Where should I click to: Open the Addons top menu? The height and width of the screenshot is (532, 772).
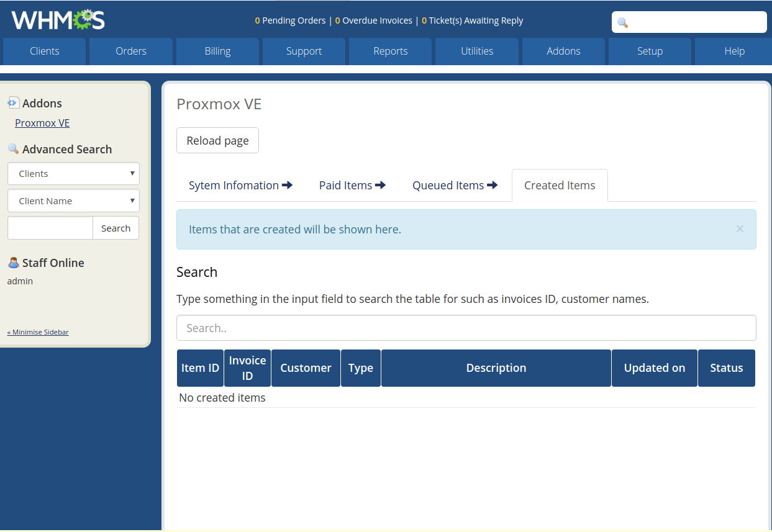563,51
